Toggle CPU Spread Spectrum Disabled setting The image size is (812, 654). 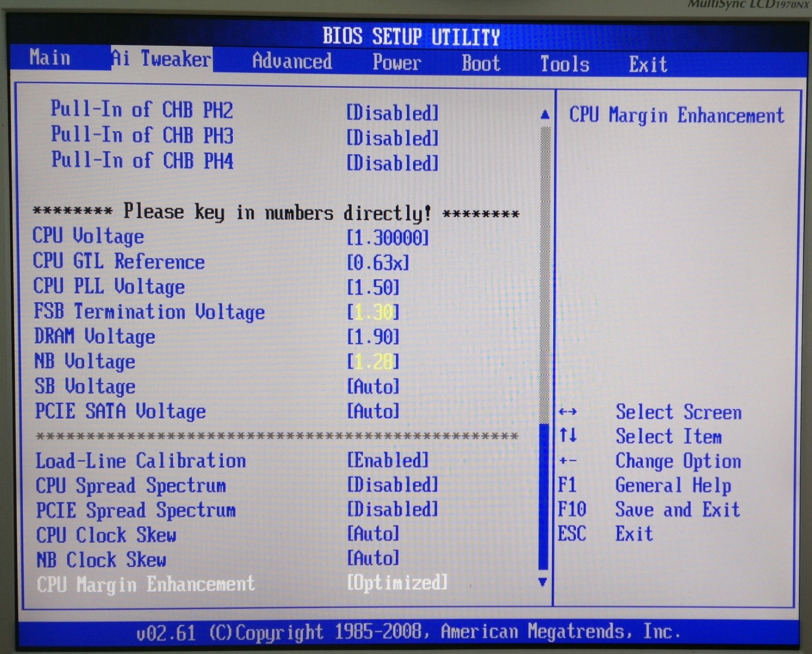(392, 485)
